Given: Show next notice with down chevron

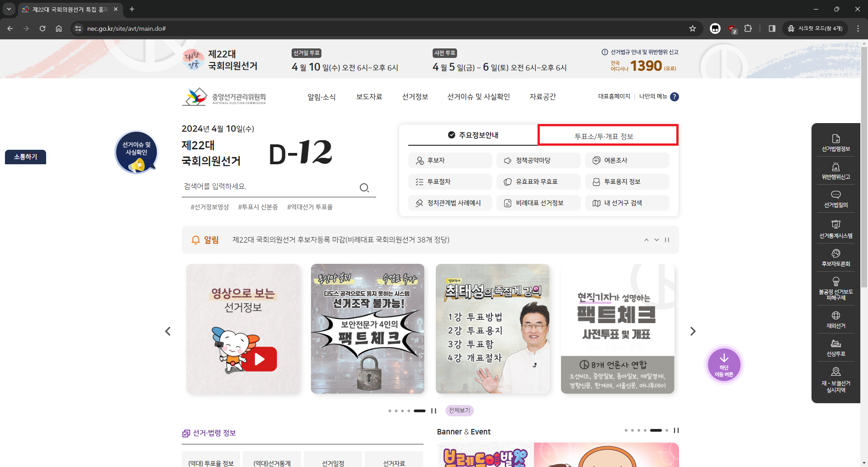Looking at the screenshot, I should pos(656,240).
